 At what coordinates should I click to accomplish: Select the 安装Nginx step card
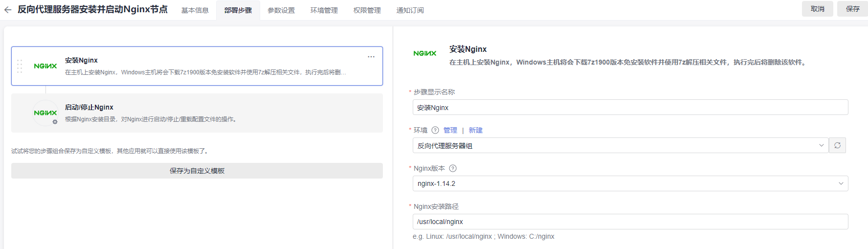197,66
